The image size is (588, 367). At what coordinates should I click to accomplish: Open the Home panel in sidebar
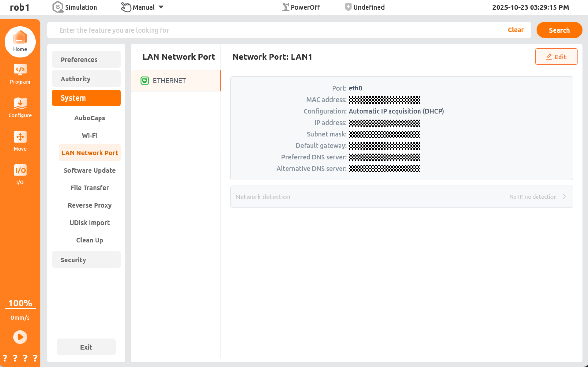20,42
